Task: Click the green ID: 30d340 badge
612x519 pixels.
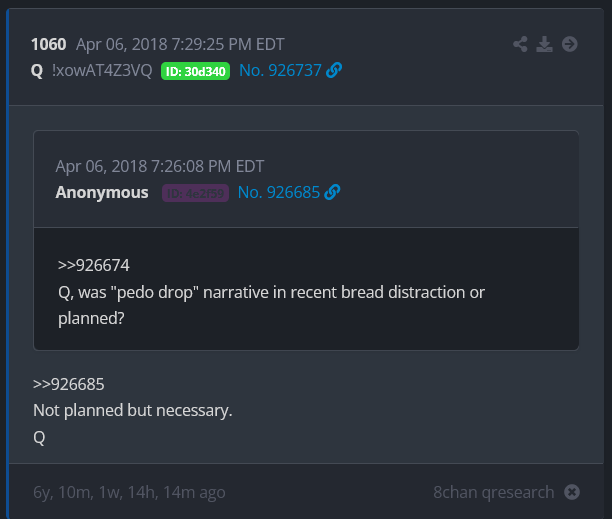Action: coord(195,71)
